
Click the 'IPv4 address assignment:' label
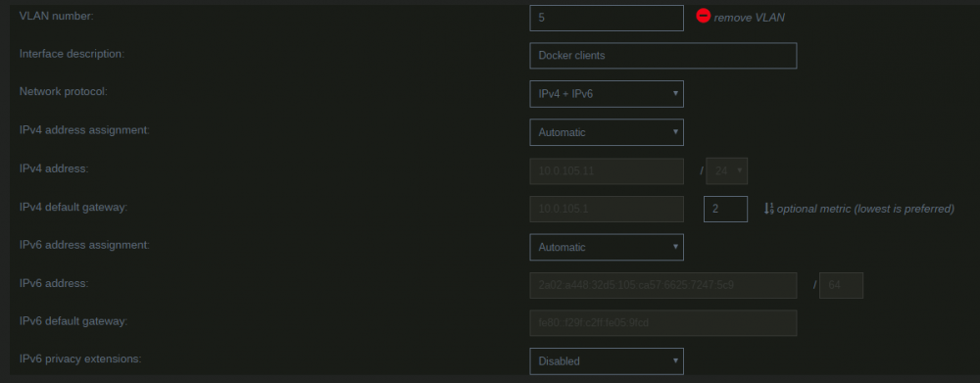(85, 130)
